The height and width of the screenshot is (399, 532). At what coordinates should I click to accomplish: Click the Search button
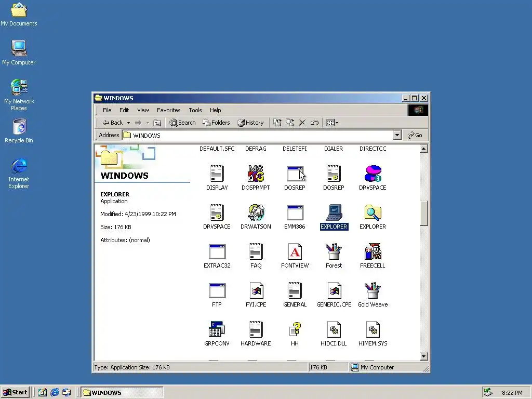pos(182,123)
